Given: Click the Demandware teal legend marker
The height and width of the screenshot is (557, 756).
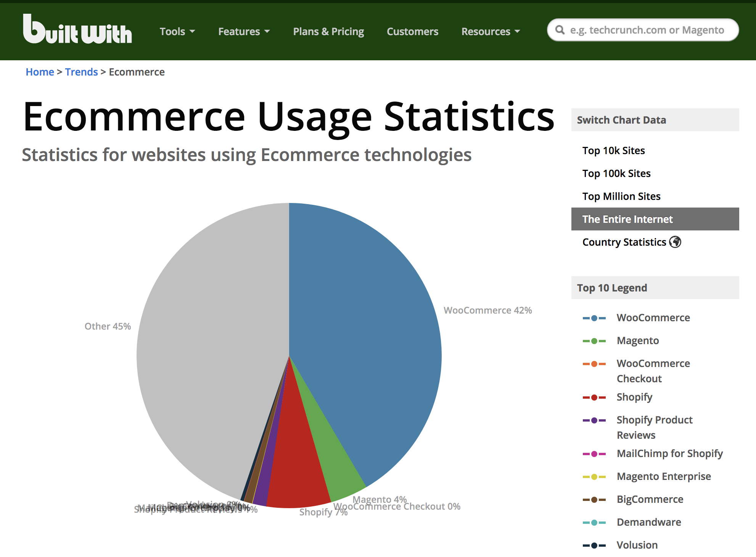Looking at the screenshot, I should [x=594, y=522].
